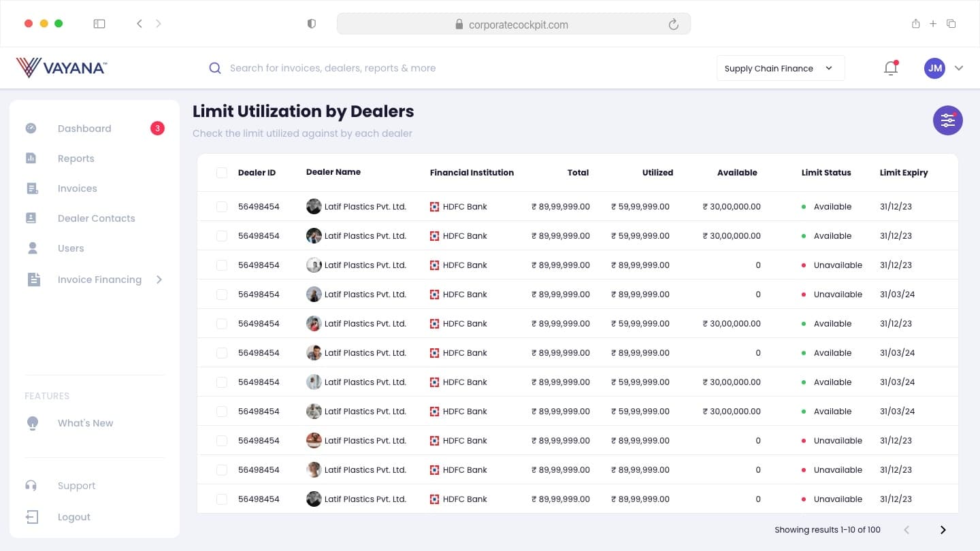Open What's New feature item
This screenshot has height=551, width=980.
85,423
